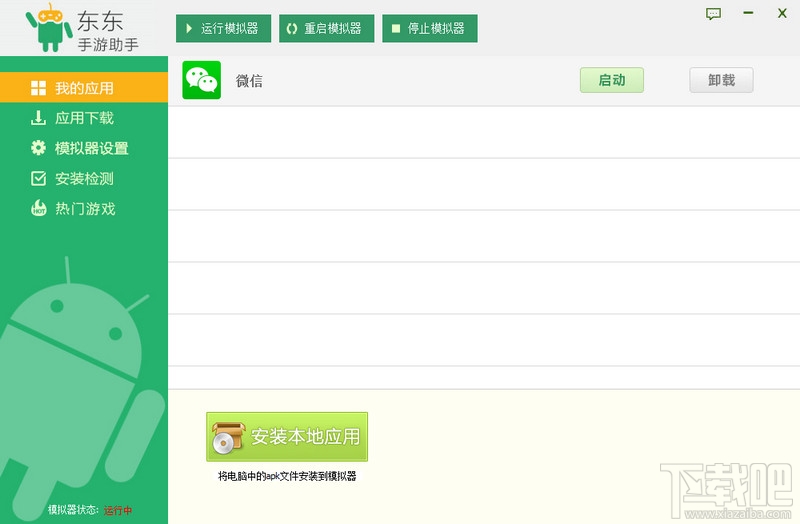Restart emulator via 重启模拟器 button

click(327, 29)
